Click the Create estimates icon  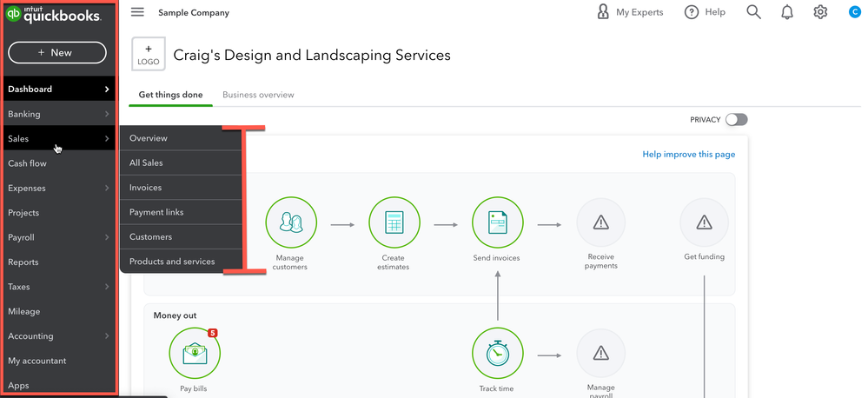(x=394, y=222)
